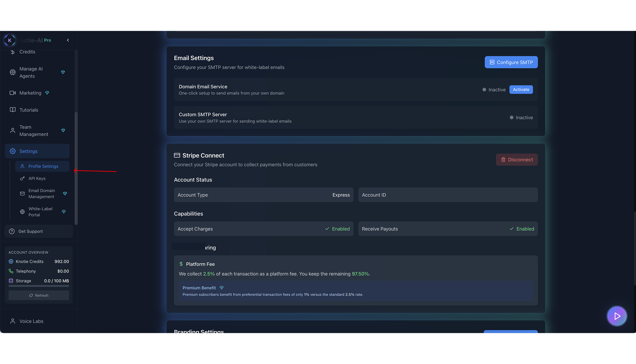Click the Configure SMTP button
Image resolution: width=636 pixels, height=364 pixels.
click(x=511, y=62)
